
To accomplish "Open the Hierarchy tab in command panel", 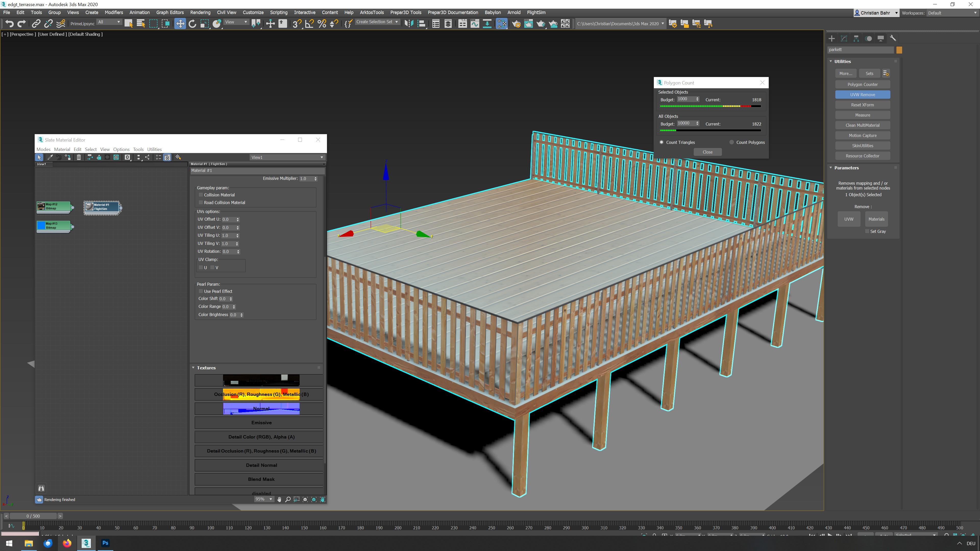I will 856,39.
